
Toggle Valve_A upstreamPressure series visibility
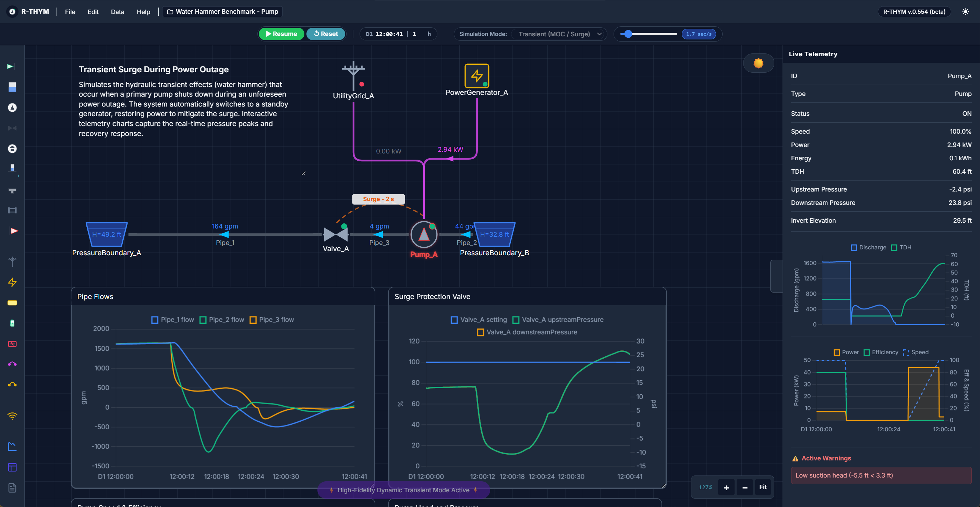(x=558, y=320)
